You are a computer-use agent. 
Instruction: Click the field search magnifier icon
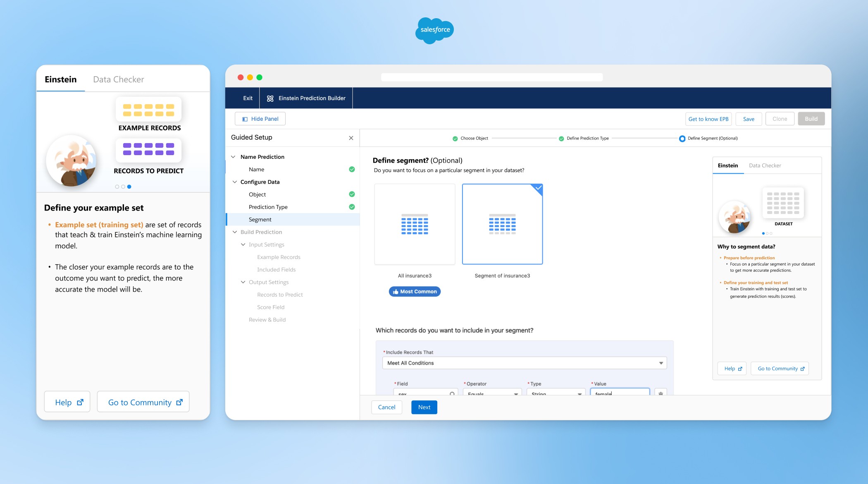[x=452, y=393]
